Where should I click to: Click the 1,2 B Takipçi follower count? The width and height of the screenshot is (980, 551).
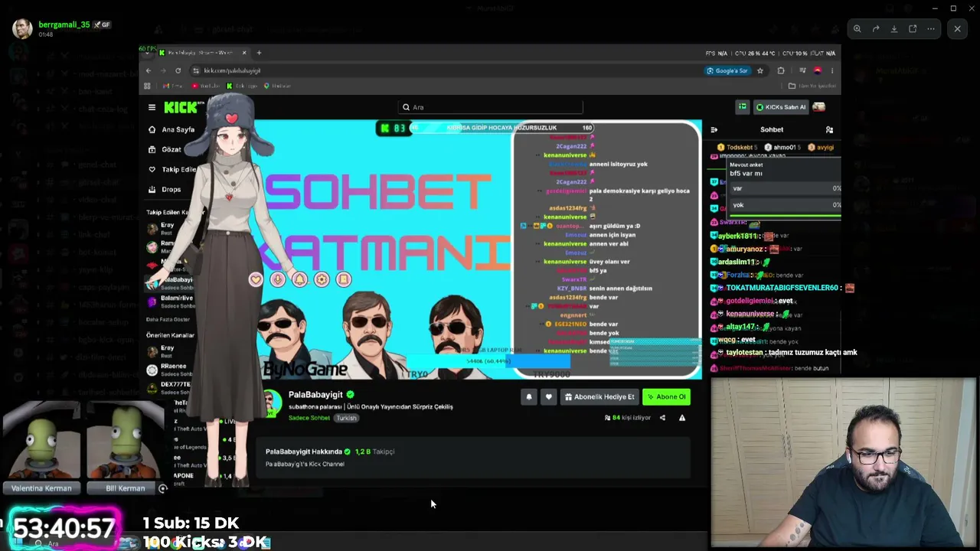coord(374,452)
